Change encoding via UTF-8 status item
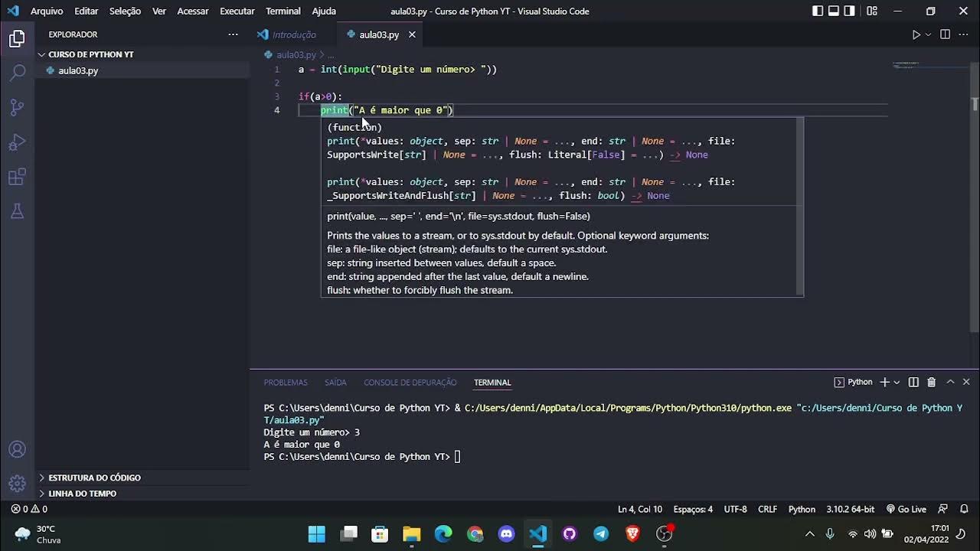This screenshot has height=551, width=980. (735, 509)
